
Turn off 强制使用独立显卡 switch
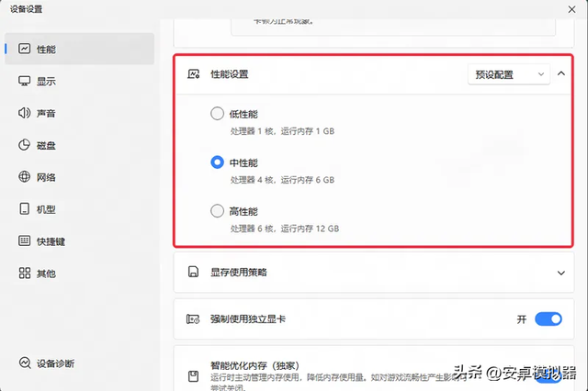pyautogui.click(x=548, y=319)
